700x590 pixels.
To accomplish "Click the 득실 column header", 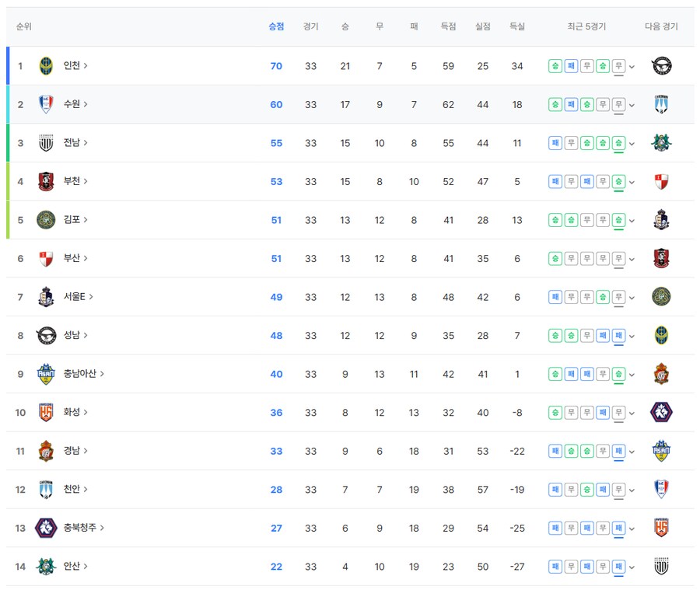I will [516, 26].
